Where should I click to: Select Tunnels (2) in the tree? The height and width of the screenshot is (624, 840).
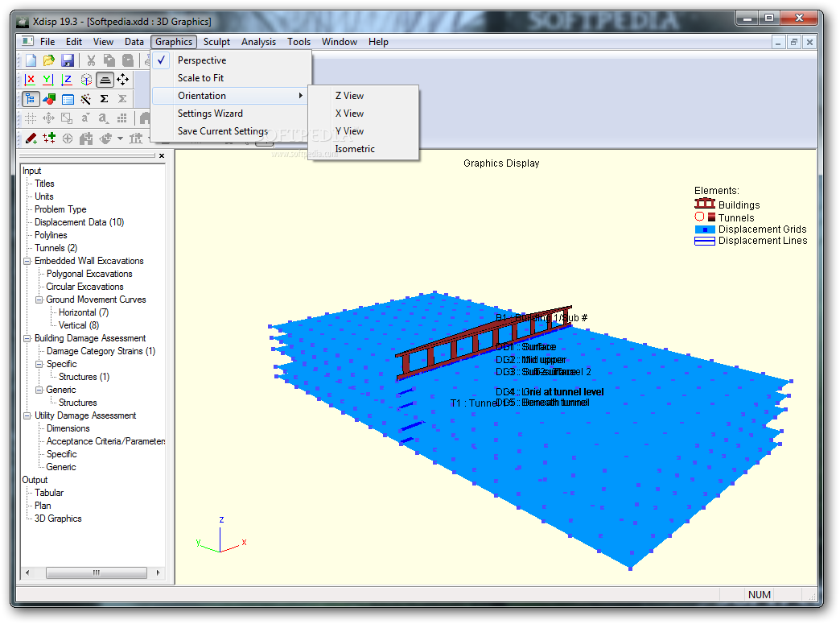coord(56,248)
